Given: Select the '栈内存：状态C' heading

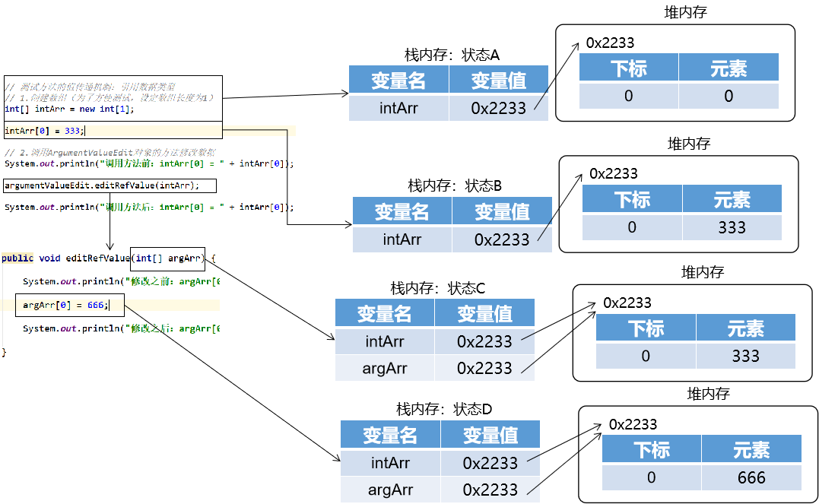Looking at the screenshot, I should point(437,289).
